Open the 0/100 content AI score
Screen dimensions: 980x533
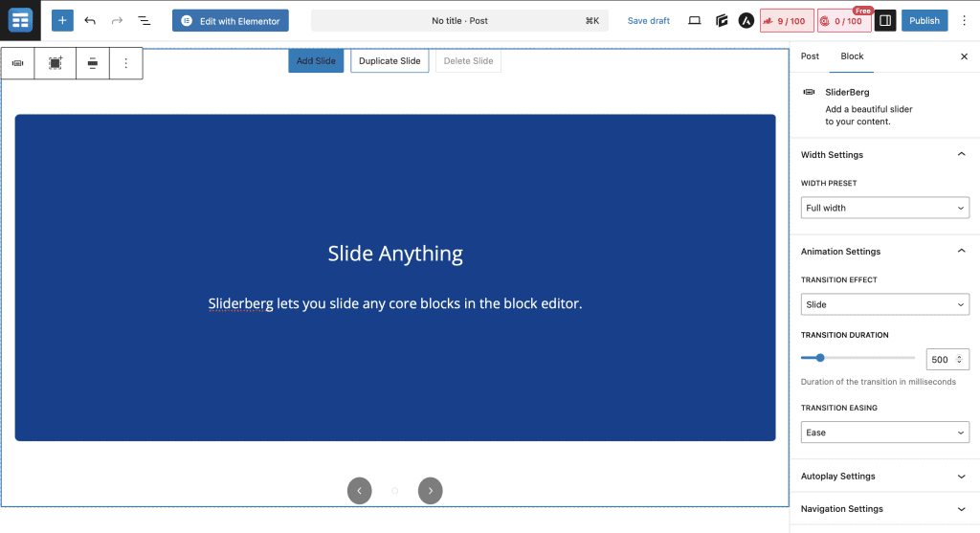pyautogui.click(x=844, y=21)
